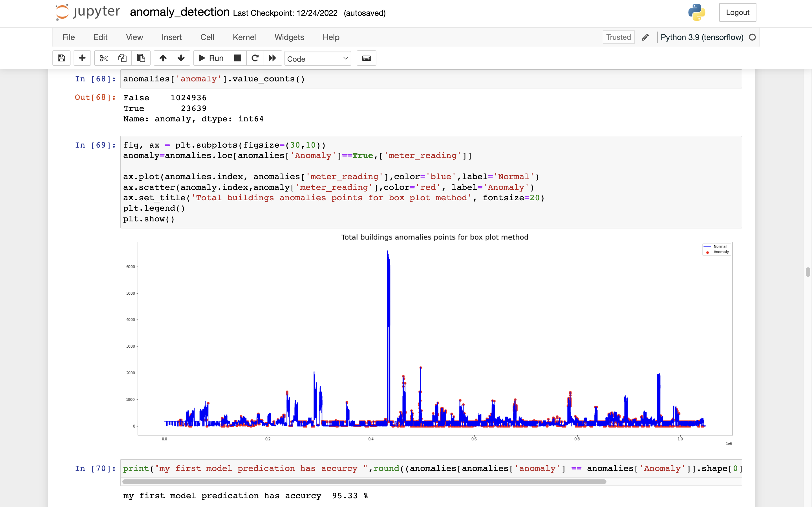Viewport: 812px width, 507px height.
Task: Paste cells below icon
Action: pyautogui.click(x=141, y=58)
